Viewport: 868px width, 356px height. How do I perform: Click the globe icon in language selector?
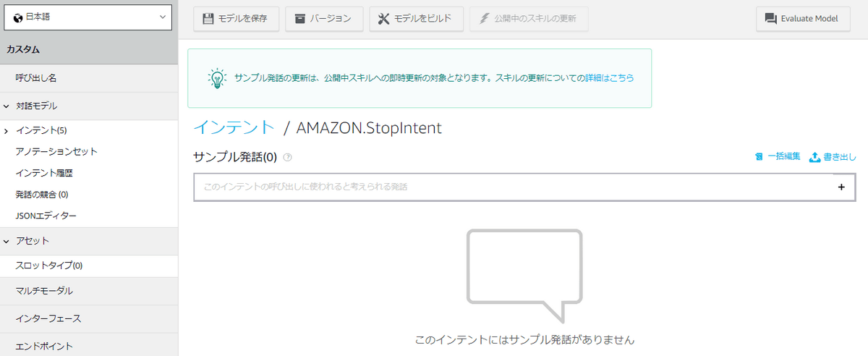(x=18, y=17)
